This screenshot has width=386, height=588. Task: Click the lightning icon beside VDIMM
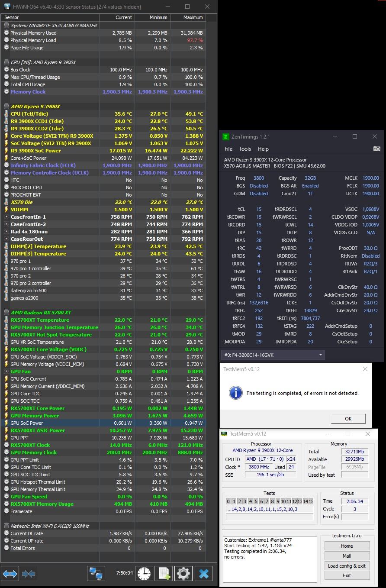[x=6, y=210]
